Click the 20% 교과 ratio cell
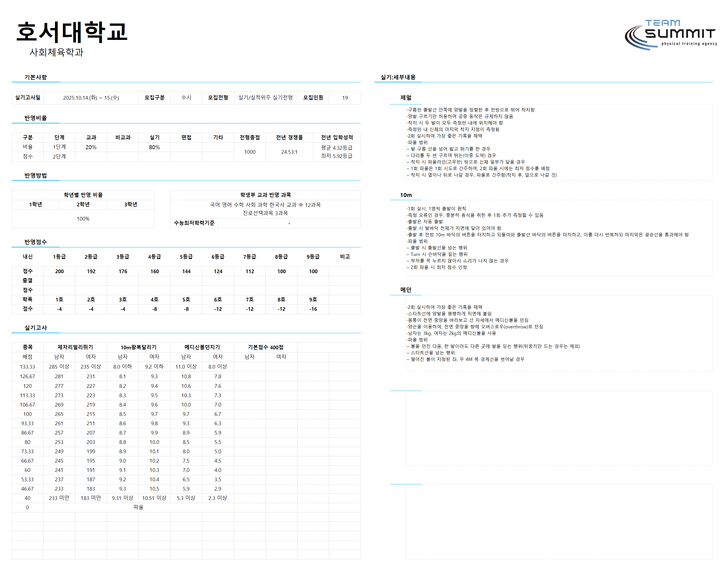The image size is (728, 569). (91, 147)
